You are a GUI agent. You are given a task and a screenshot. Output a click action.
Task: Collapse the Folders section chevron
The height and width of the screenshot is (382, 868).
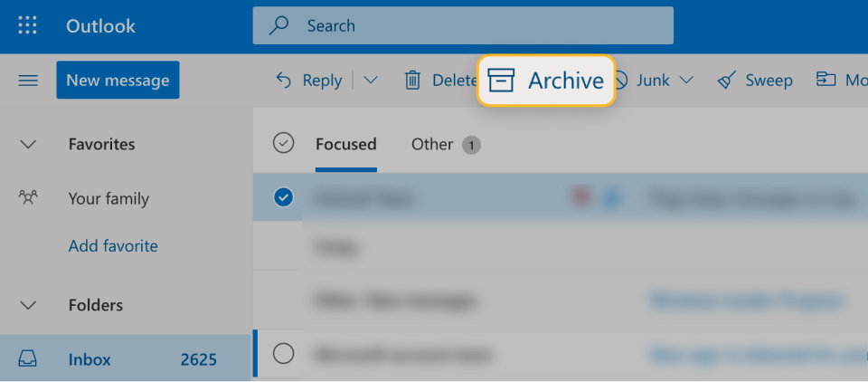pyautogui.click(x=28, y=305)
